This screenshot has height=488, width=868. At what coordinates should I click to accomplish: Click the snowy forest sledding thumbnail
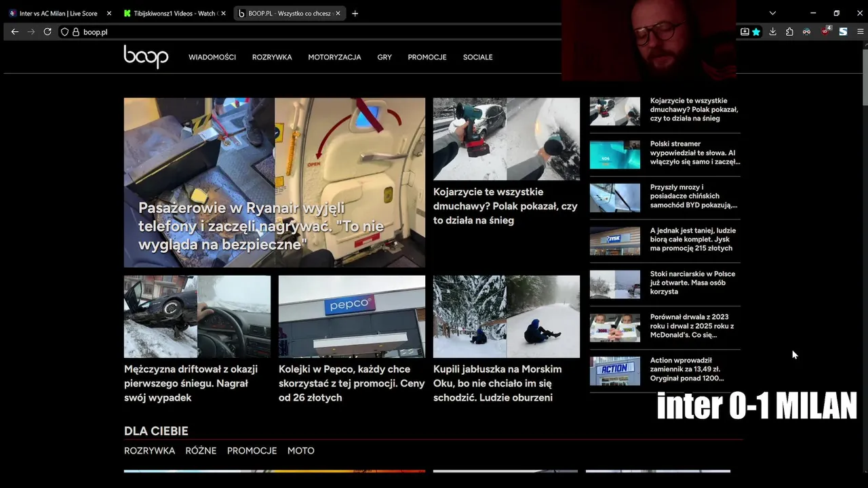(507, 317)
